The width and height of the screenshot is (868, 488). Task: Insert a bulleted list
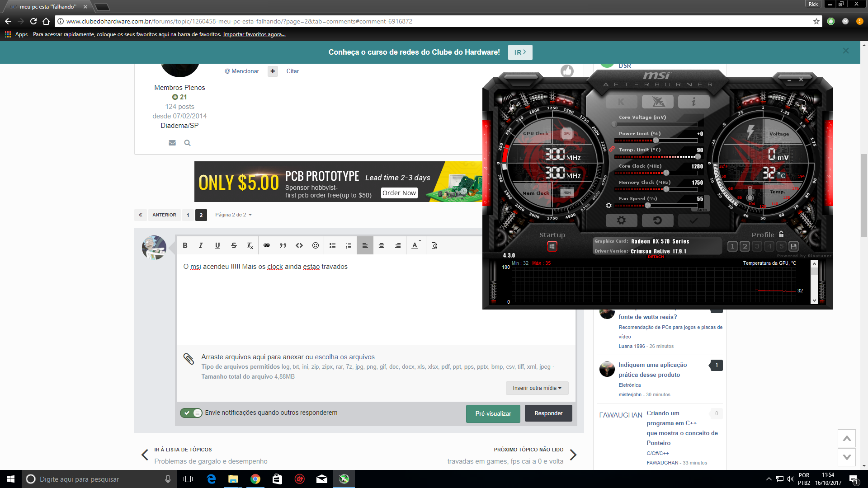(x=332, y=245)
